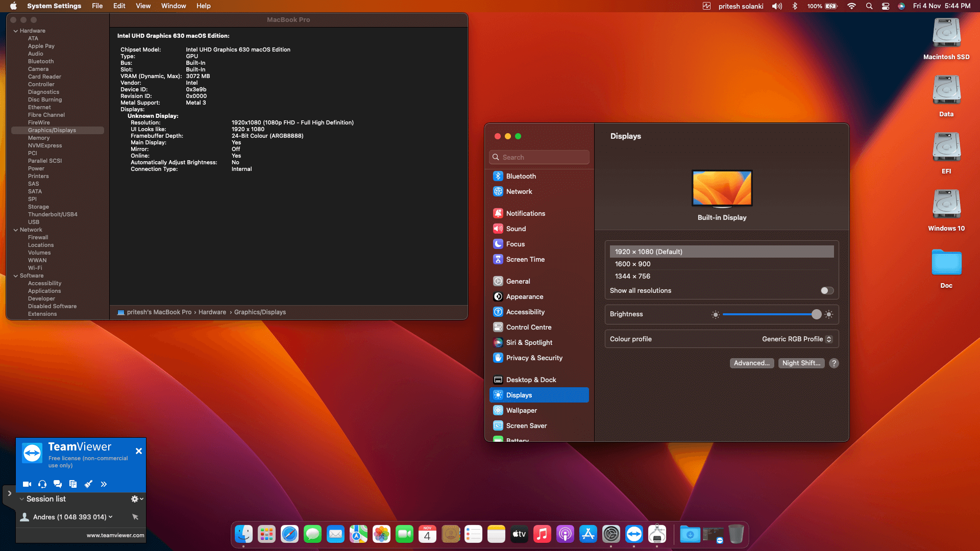Expand Andres session options chevron

click(x=110, y=517)
